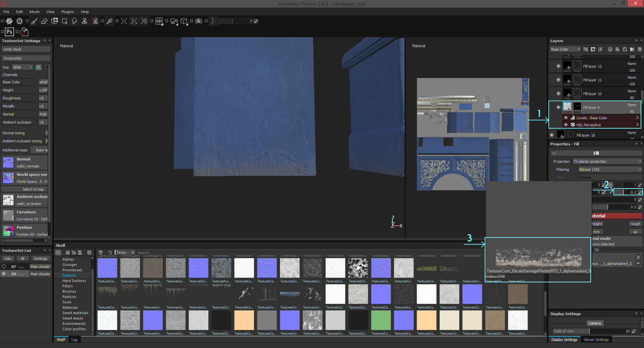Screen dimensions: 644x348
Task: Click the Undo stack button
Action: pos(26,49)
